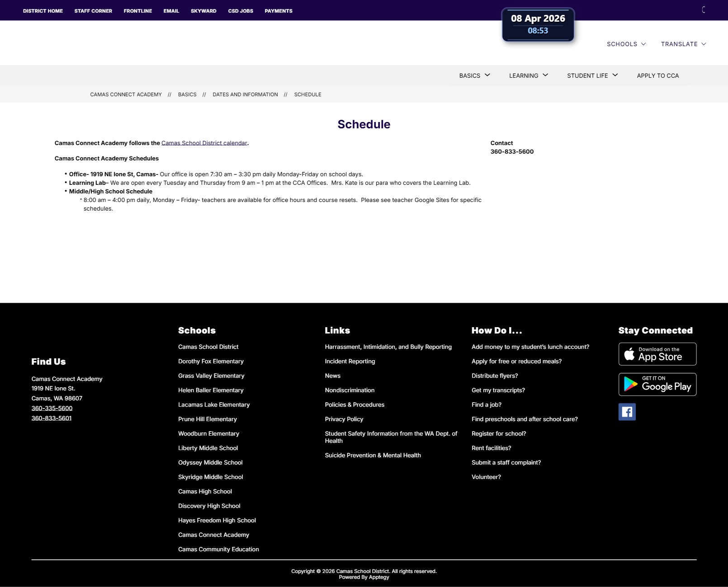Open the News footer link
Viewport: 728px width, 587px height.
(332, 376)
